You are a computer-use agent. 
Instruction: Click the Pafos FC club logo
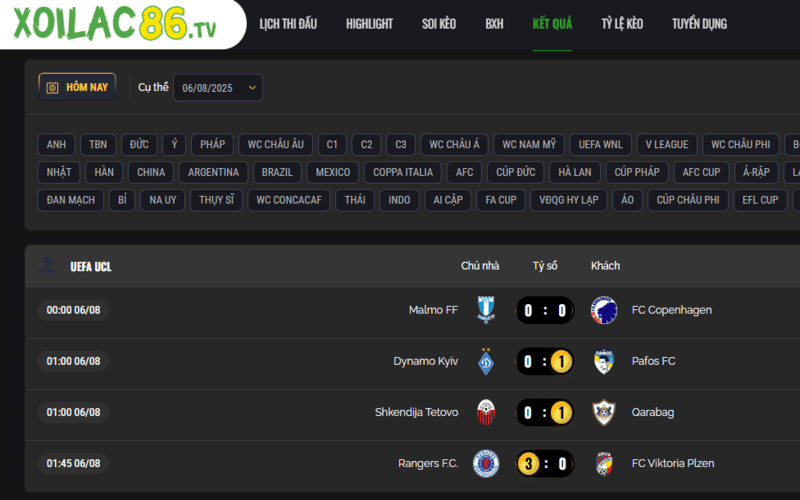[604, 361]
